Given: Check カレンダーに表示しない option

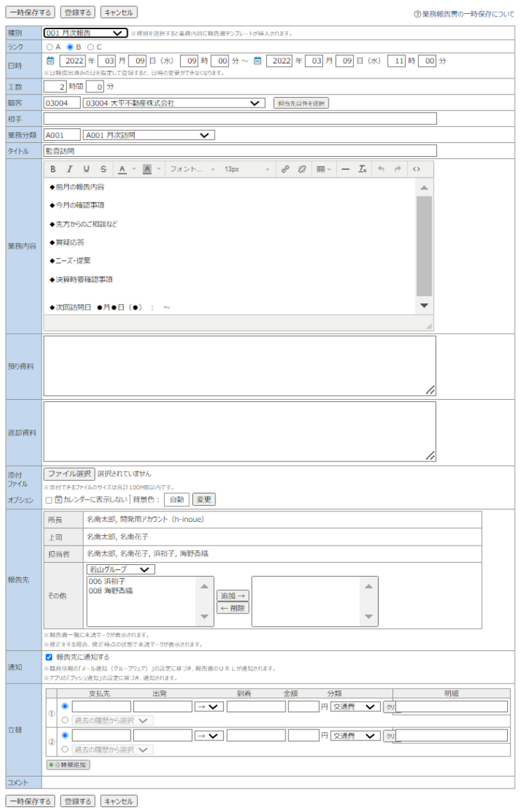Looking at the screenshot, I should click(49, 500).
